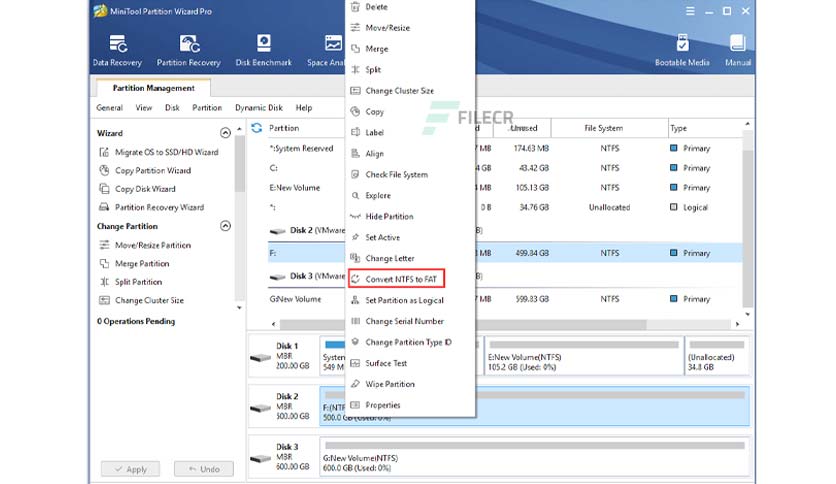Select G:New Volume(NTFS) block on Disk 3
Image resolution: width=836 pixels, height=484 pixels.
[535, 457]
